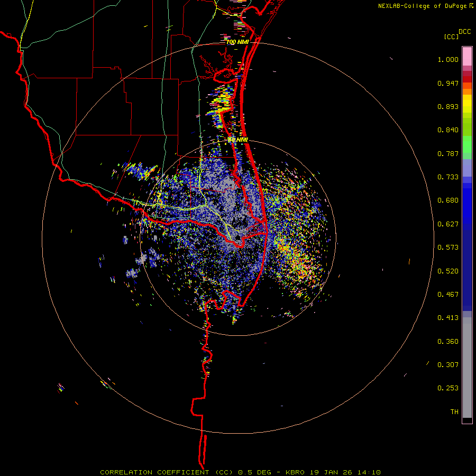Click the DCC label above color bar

coord(464,32)
